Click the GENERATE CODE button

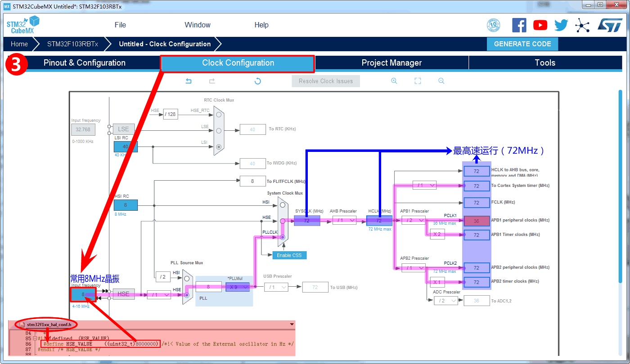click(x=522, y=44)
